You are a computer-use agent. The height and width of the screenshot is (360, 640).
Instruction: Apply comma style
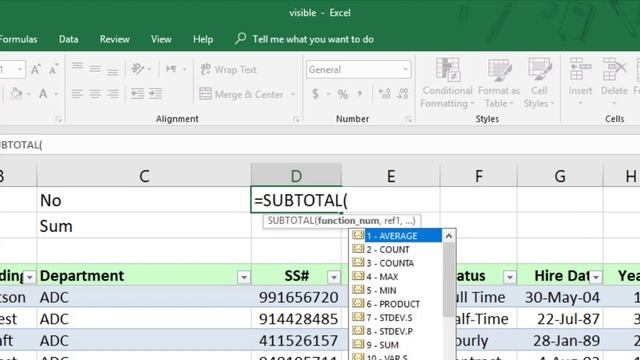pos(360,94)
